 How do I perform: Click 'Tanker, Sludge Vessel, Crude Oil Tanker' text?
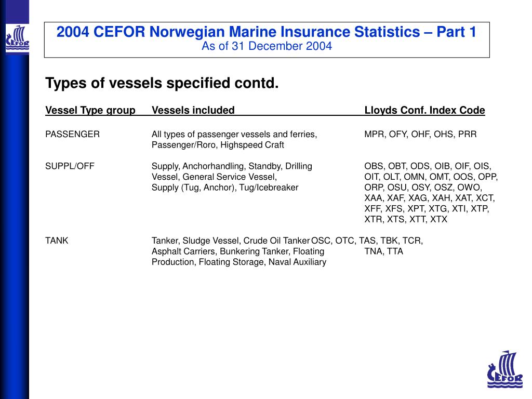pyautogui.click(x=231, y=241)
